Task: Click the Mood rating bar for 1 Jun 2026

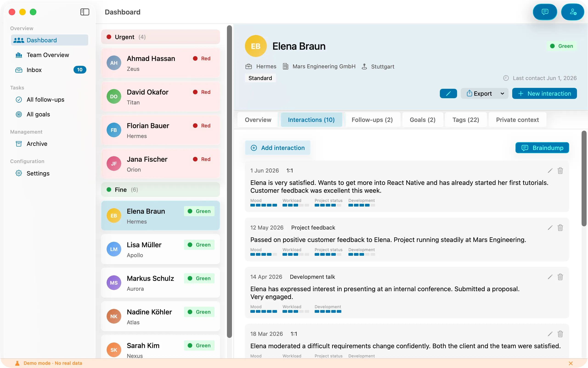Action: 264,205
